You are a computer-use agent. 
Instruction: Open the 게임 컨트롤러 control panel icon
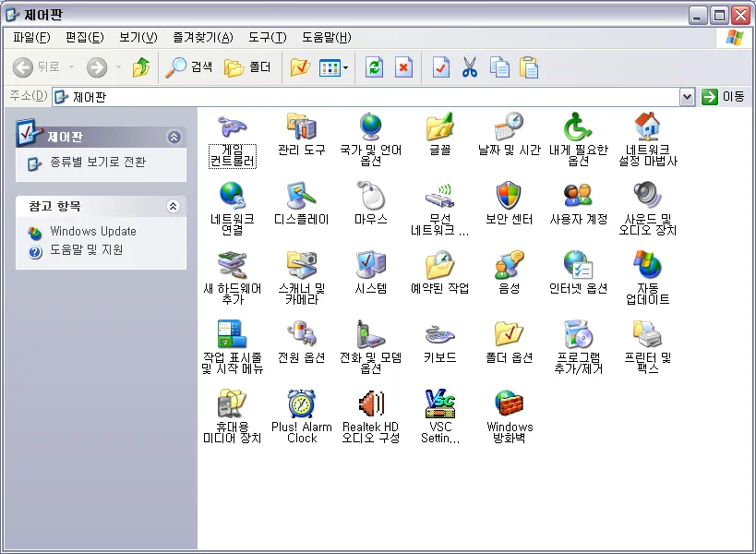click(x=233, y=127)
